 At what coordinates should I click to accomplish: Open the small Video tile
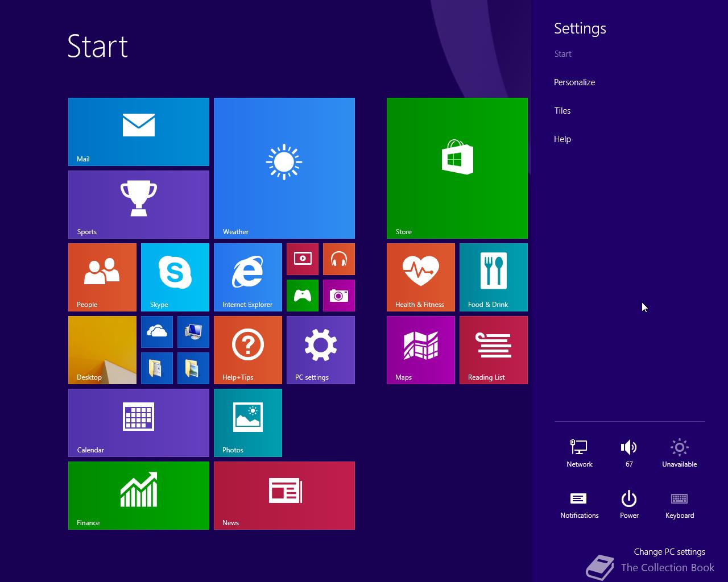[x=303, y=259]
